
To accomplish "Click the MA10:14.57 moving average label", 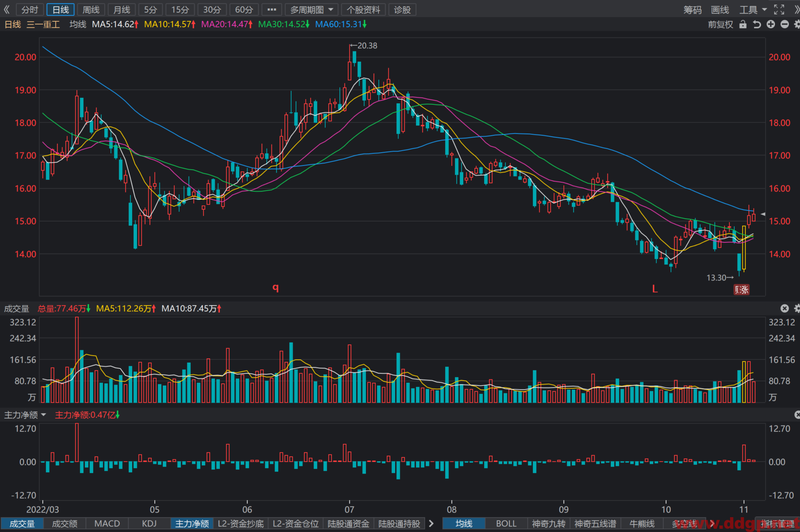I will pyautogui.click(x=170, y=24).
